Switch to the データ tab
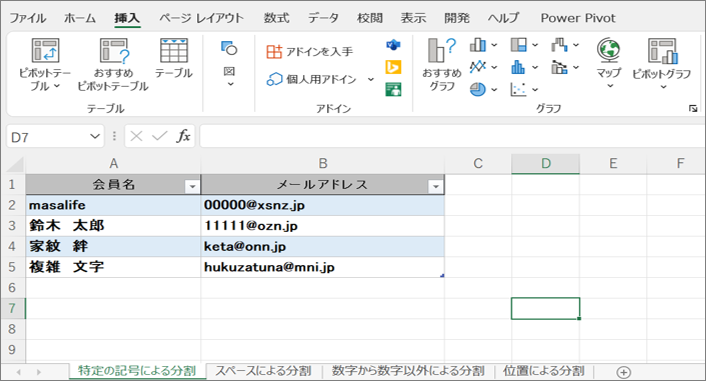The height and width of the screenshot is (381, 706). pyautogui.click(x=323, y=18)
